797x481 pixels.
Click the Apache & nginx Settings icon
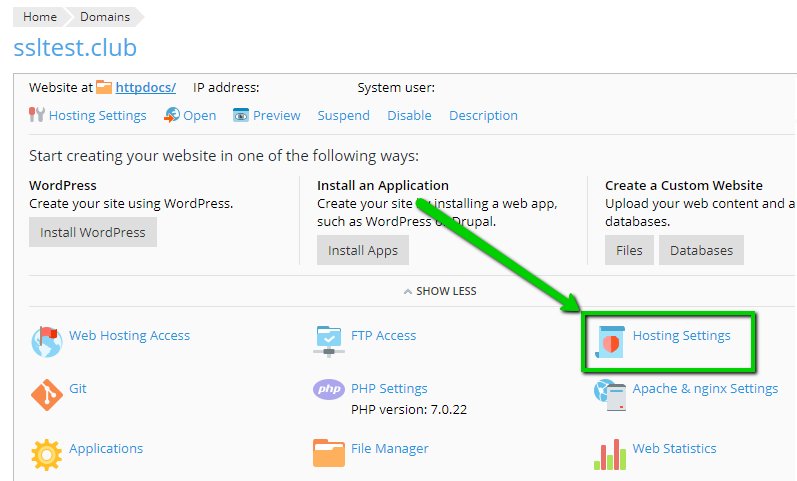coord(610,394)
